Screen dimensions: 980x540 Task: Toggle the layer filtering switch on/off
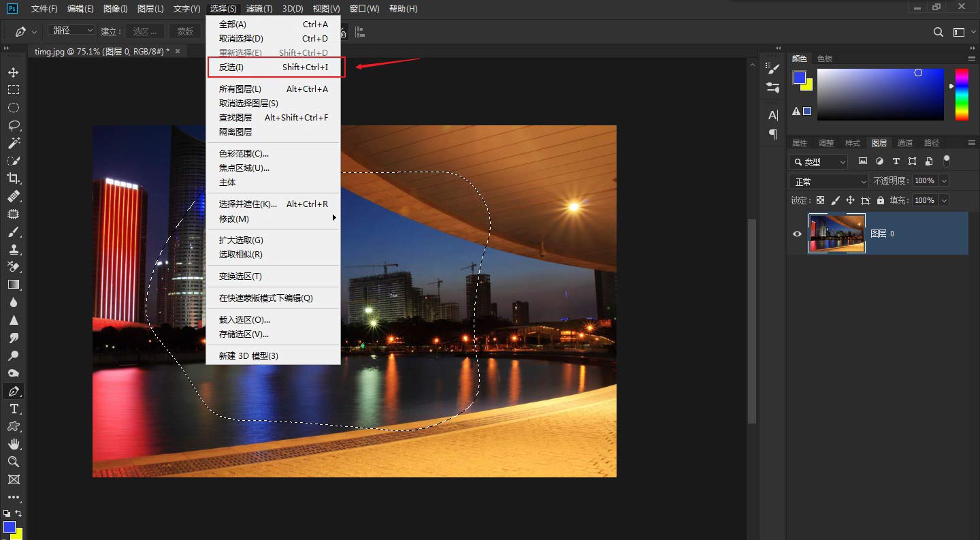point(946,161)
